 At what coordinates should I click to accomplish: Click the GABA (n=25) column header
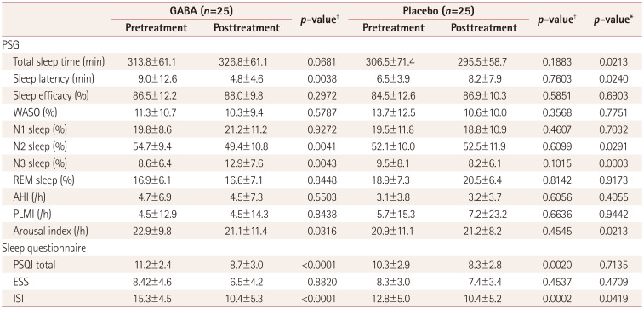[202, 12]
